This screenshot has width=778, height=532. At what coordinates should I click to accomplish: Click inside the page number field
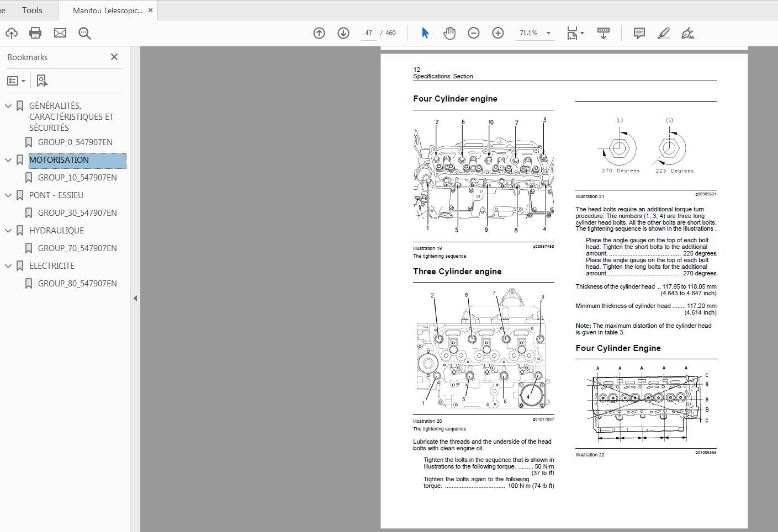click(x=368, y=33)
